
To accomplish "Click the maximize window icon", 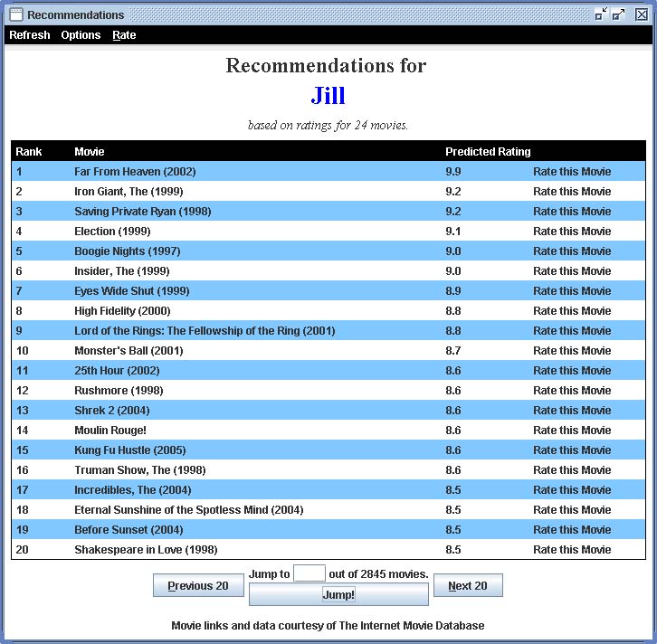I will 618,14.
